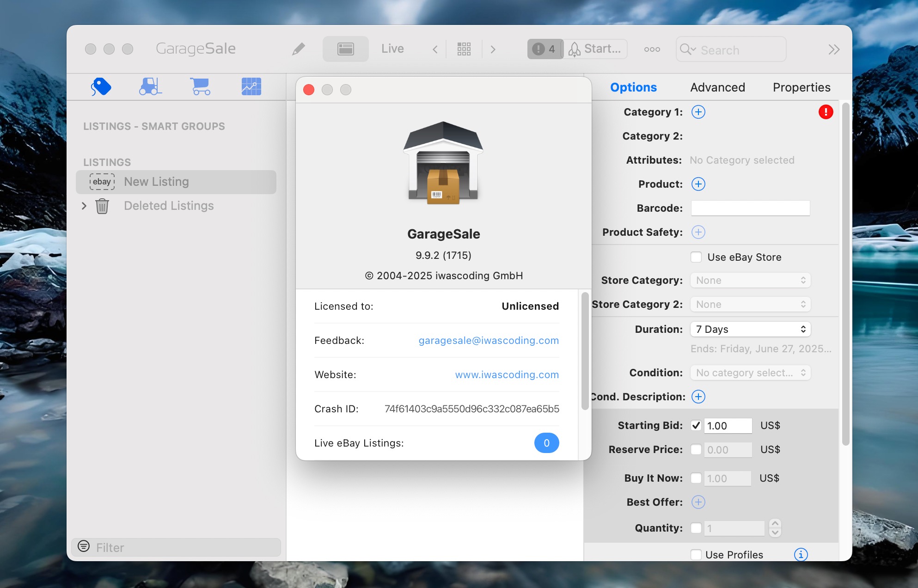Open the Duration 7 Days dropdown
The image size is (918, 588).
pos(750,329)
